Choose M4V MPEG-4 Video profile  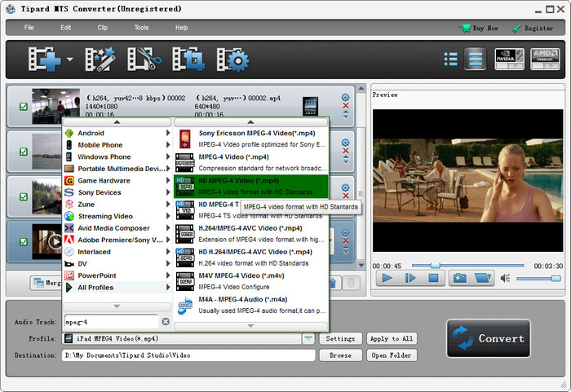coord(251,281)
